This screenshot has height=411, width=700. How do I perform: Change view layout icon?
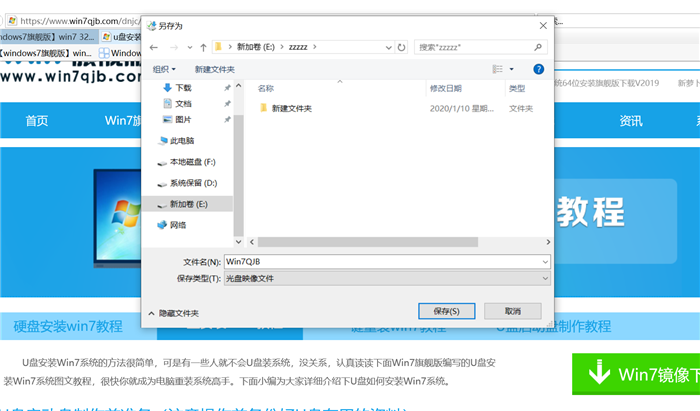(497, 69)
